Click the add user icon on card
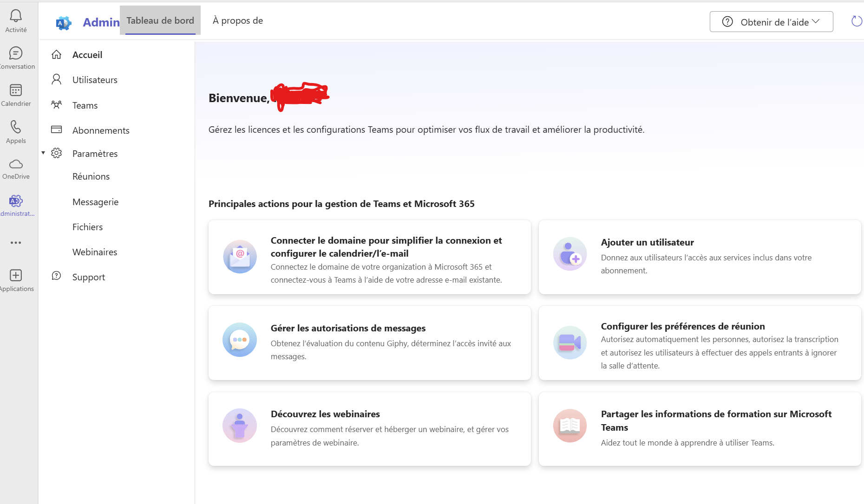The height and width of the screenshot is (504, 864). click(x=570, y=254)
